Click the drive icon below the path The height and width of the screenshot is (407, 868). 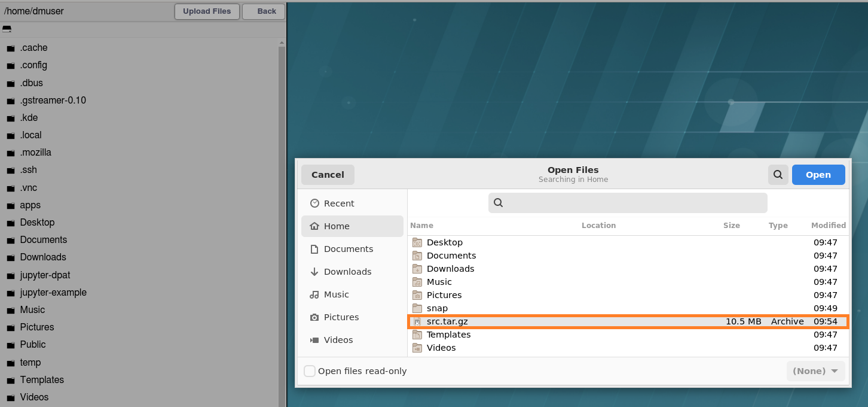(x=7, y=29)
